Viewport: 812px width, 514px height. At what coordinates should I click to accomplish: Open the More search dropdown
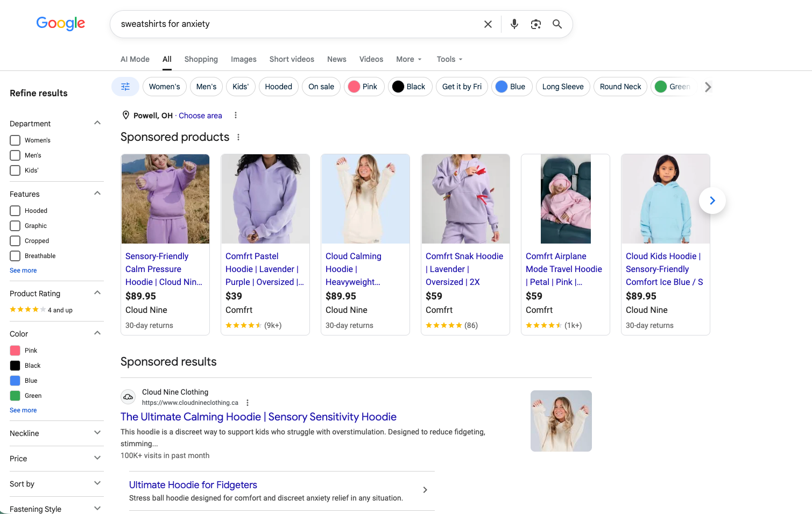click(x=409, y=59)
